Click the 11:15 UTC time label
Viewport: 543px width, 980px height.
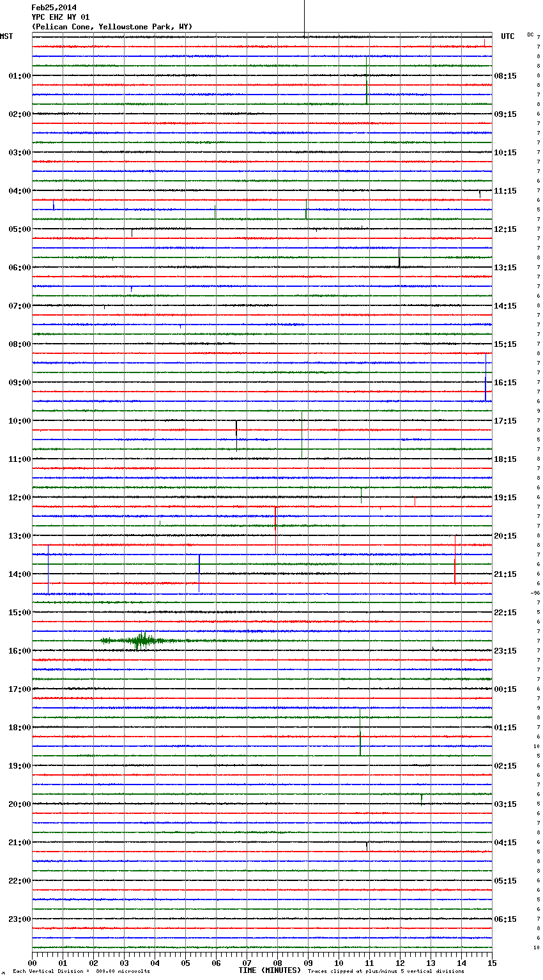[x=505, y=191]
